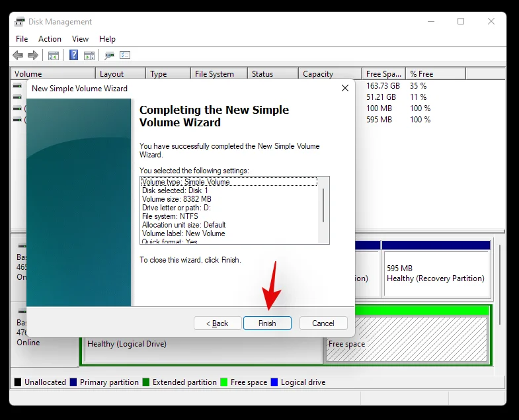Sort by Status column header
The width and height of the screenshot is (519, 420).
(x=273, y=74)
